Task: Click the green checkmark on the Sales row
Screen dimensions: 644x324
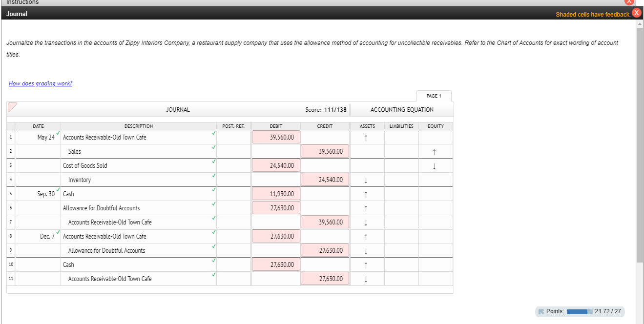Action: (x=214, y=147)
